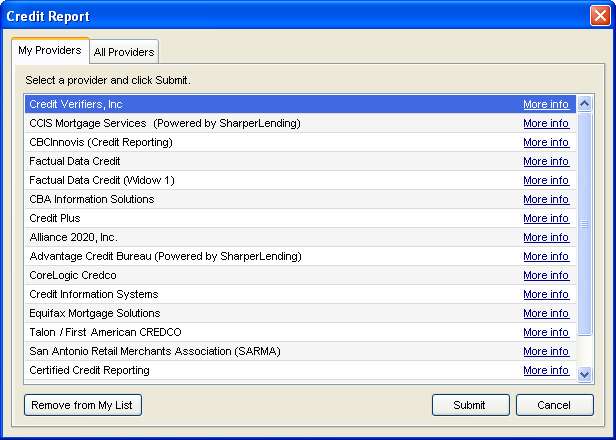Select CBCInnovis (Credit Reporting) provider

(101, 142)
